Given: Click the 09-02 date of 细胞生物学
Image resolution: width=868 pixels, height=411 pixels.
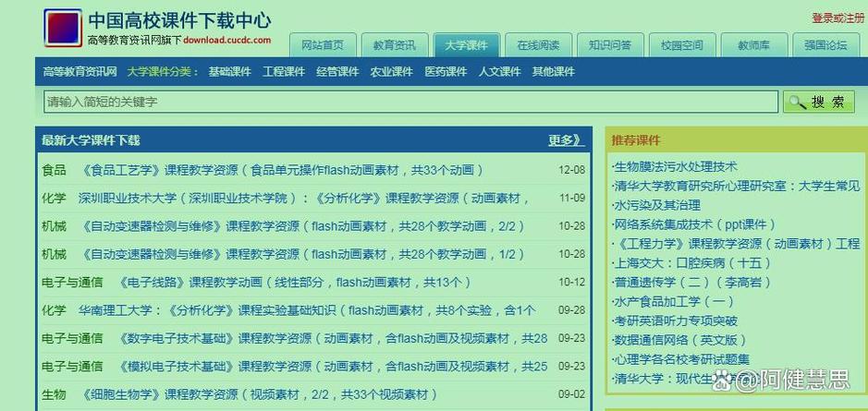Looking at the screenshot, I should point(572,395).
